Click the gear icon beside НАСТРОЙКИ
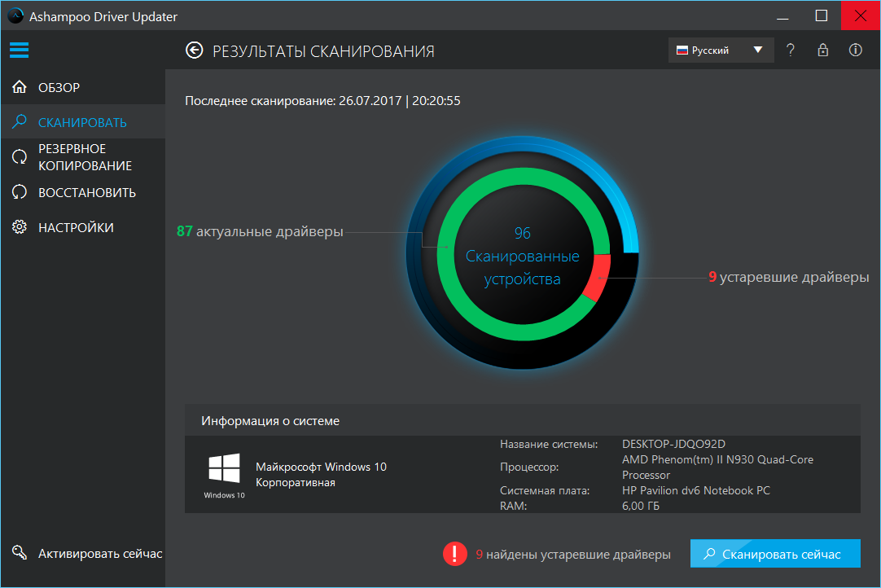Image resolution: width=881 pixels, height=588 pixels. click(x=19, y=227)
